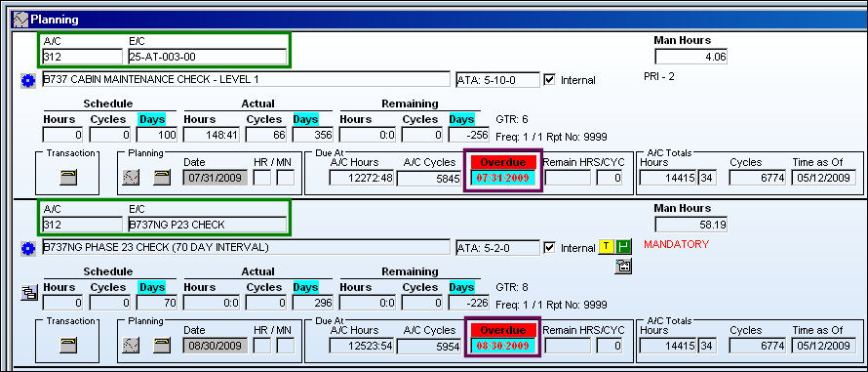Click the E/C field showing 25-AT-003-00
This screenshot has width=868, height=372.
click(207, 57)
